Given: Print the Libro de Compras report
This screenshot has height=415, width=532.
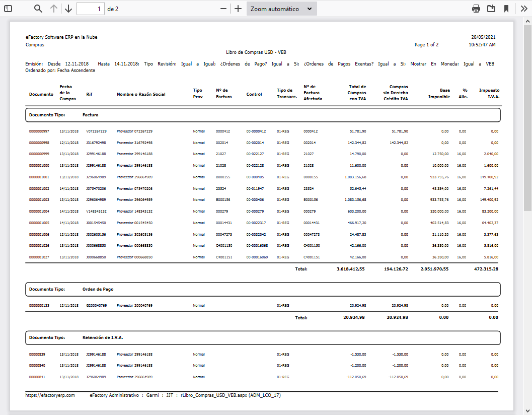Looking at the screenshot, I should click(476, 9).
